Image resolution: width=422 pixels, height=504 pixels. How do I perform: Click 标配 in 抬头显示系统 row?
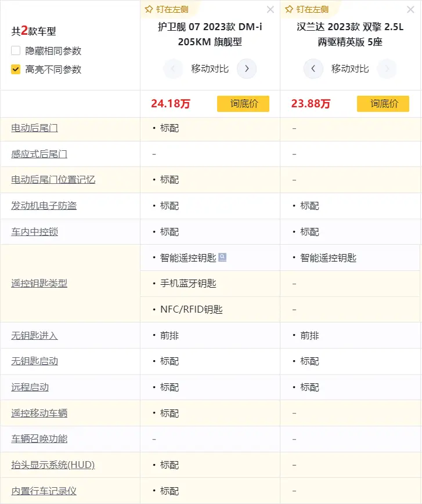click(169, 465)
